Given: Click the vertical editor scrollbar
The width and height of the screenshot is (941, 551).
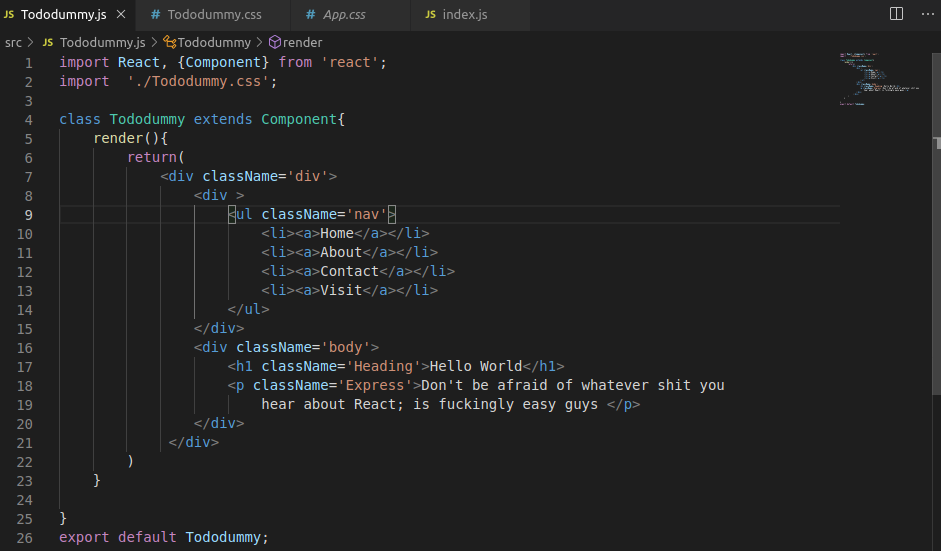Looking at the screenshot, I should click(x=936, y=223).
